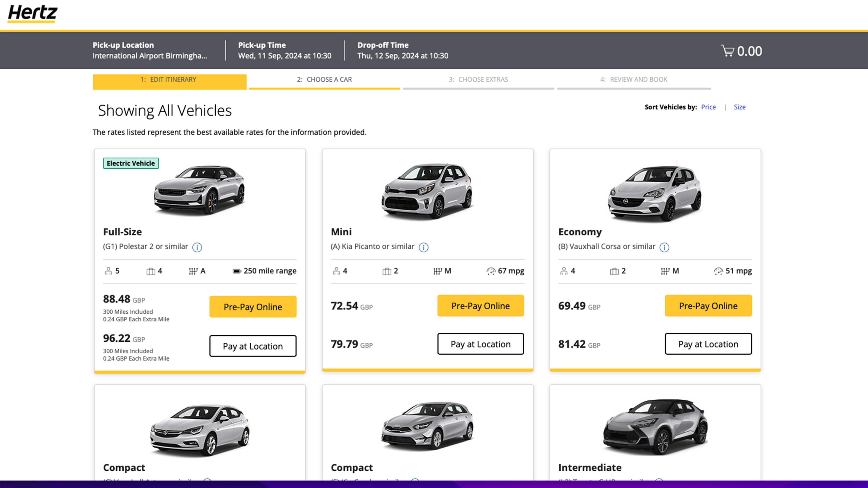This screenshot has width=868, height=488.
Task: Click the 250 mile range text
Action: 270,271
